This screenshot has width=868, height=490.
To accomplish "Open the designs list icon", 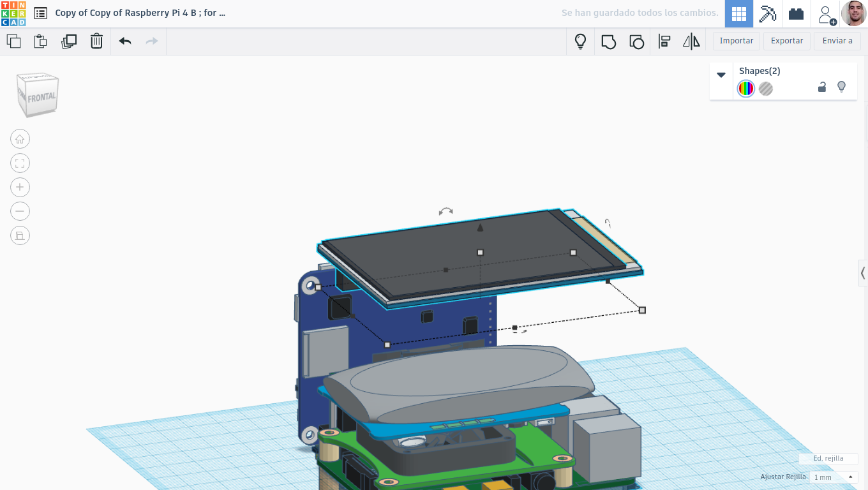I will click(x=40, y=13).
